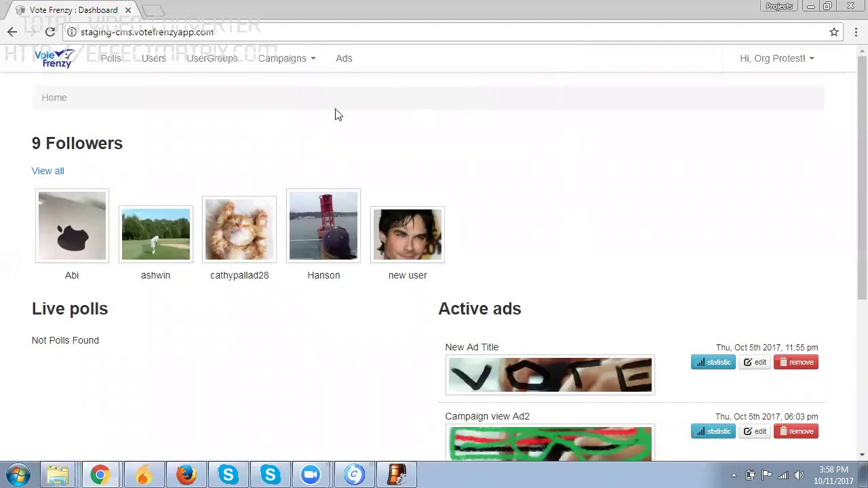Edit the New Ad Title ad

755,362
